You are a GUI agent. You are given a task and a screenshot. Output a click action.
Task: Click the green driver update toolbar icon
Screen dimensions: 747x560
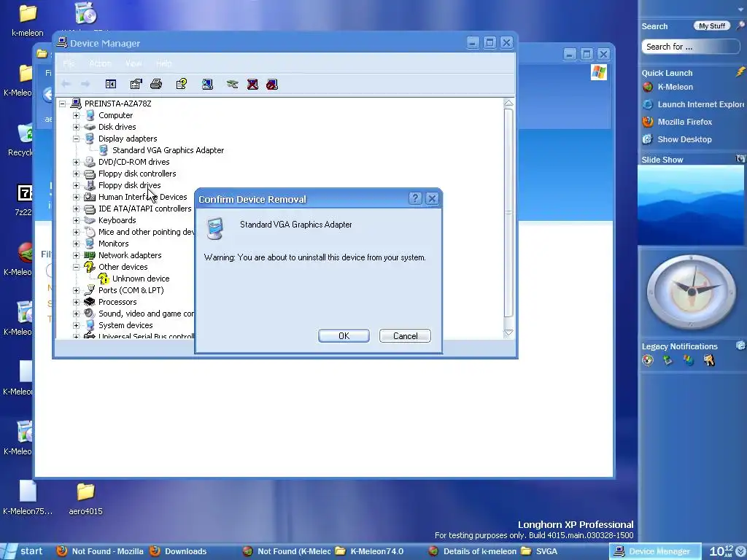tap(232, 85)
